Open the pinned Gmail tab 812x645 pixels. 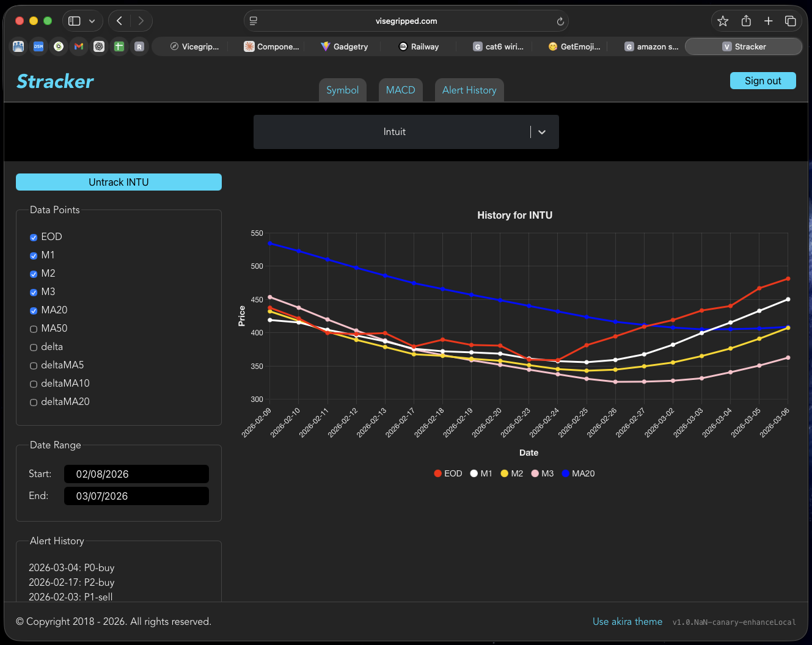click(79, 46)
